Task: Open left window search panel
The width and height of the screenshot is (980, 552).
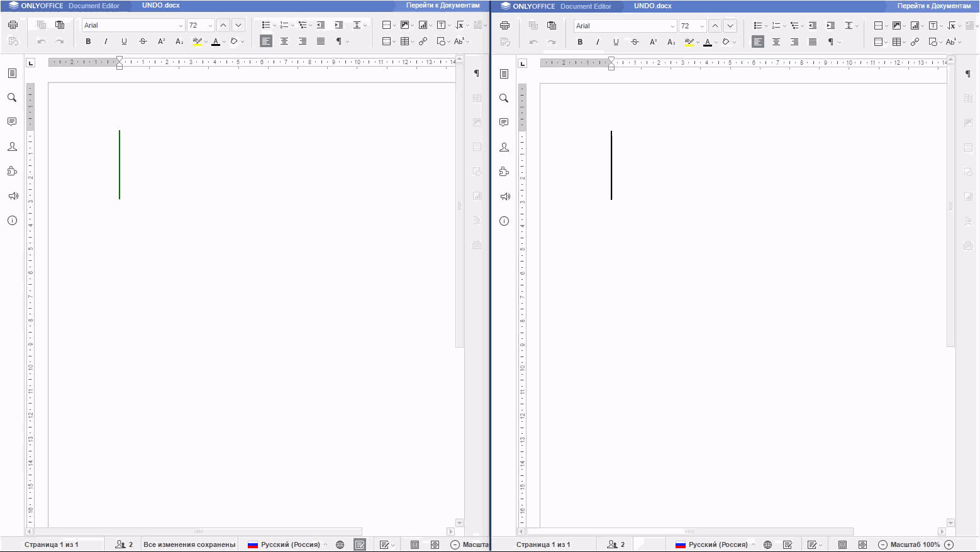Action: click(x=12, y=97)
